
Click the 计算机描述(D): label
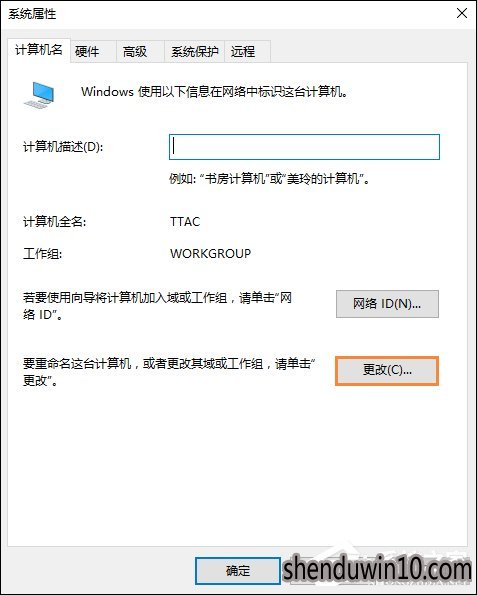[63, 146]
